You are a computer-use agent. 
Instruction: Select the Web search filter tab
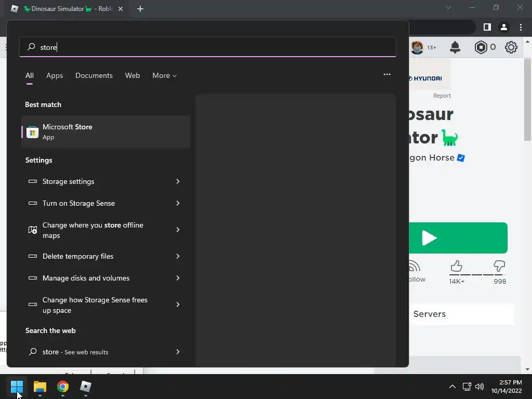132,75
